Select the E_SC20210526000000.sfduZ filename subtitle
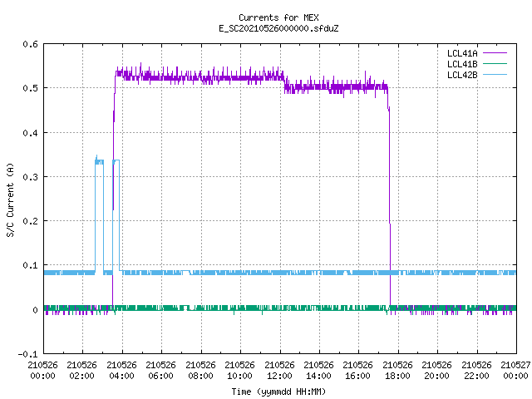Image resolution: width=532 pixels, height=399 pixels. pyautogui.click(x=278, y=28)
